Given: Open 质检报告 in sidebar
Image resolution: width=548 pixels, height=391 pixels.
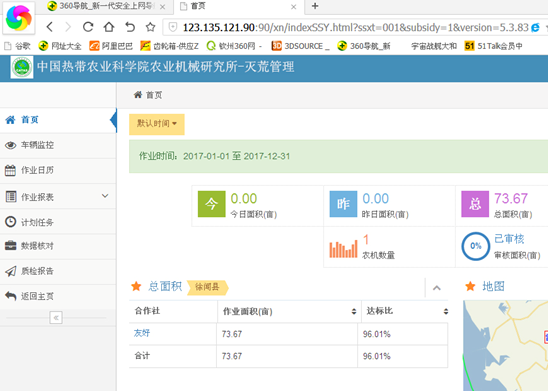Looking at the screenshot, I should (58, 271).
